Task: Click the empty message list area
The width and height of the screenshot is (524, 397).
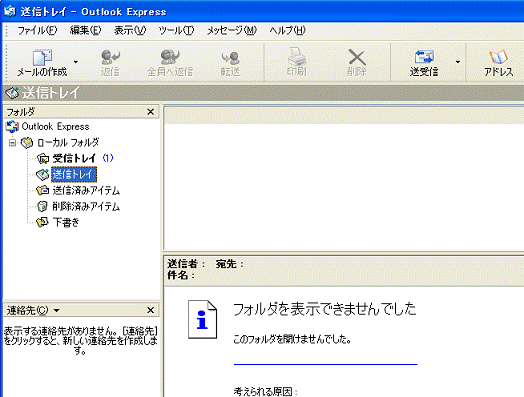Action: click(x=344, y=186)
